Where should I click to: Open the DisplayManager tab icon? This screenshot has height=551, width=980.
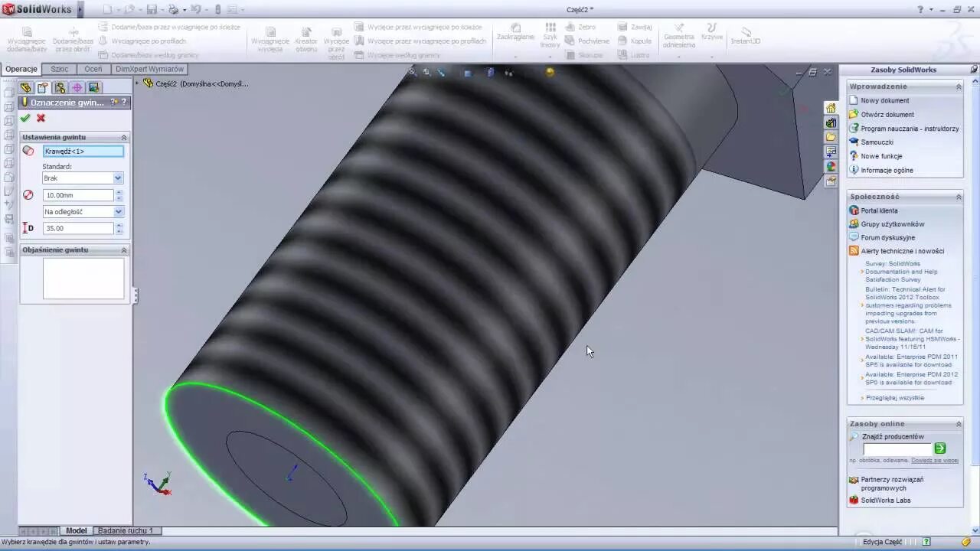94,88
